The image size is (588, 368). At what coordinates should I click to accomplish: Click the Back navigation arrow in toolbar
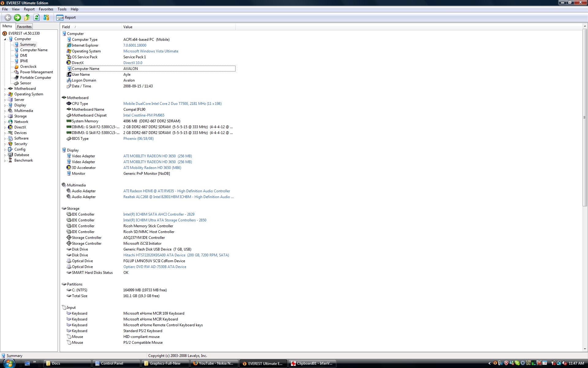(8, 17)
